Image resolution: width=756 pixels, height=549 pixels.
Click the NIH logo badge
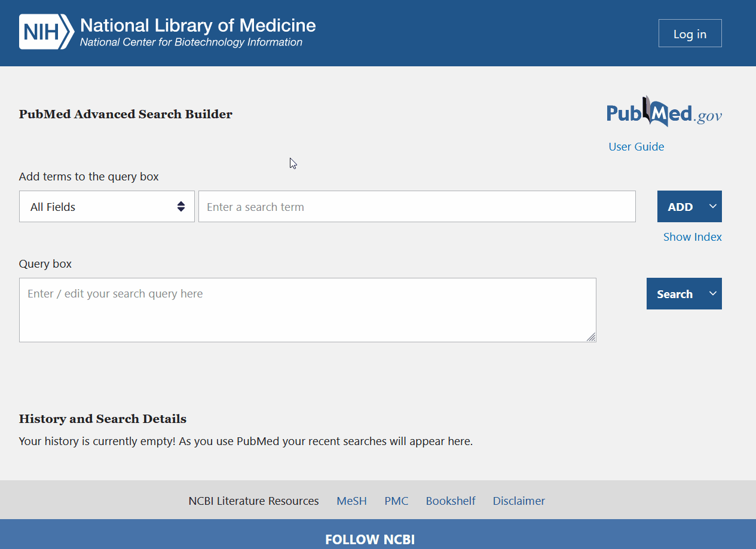pos(46,32)
